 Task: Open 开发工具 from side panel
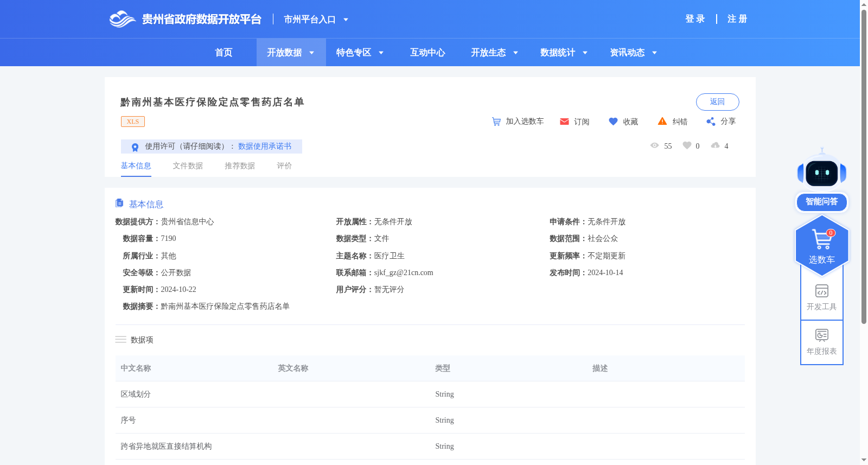822,298
